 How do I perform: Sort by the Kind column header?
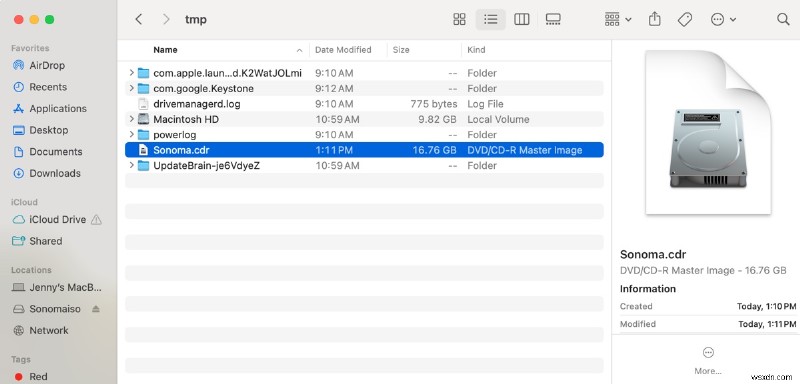coord(476,50)
